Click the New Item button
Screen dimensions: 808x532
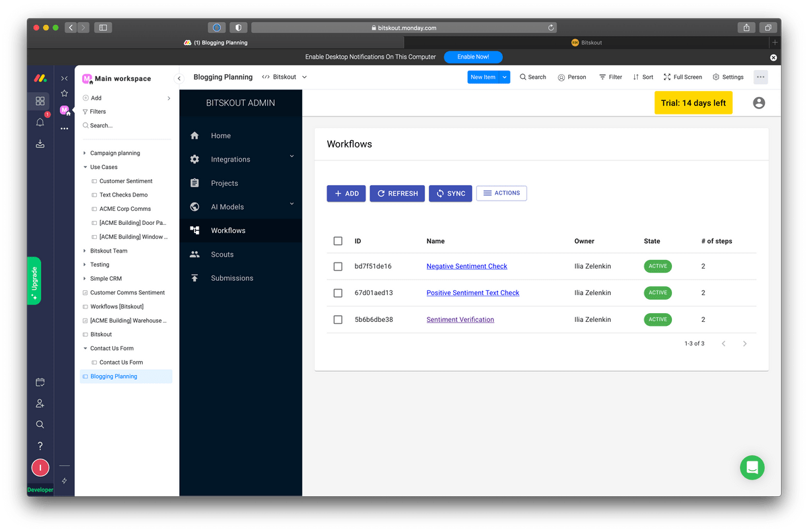point(483,77)
